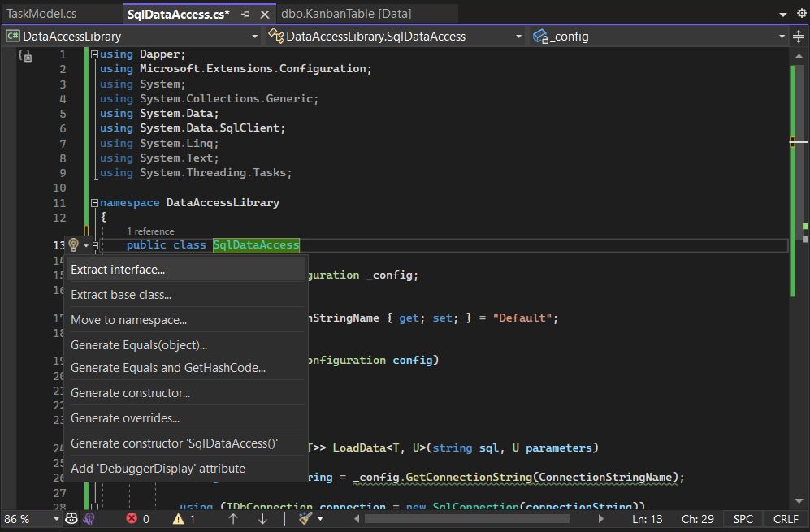The image size is (810, 532).
Task: Click the split editor window icon
Action: [x=799, y=37]
